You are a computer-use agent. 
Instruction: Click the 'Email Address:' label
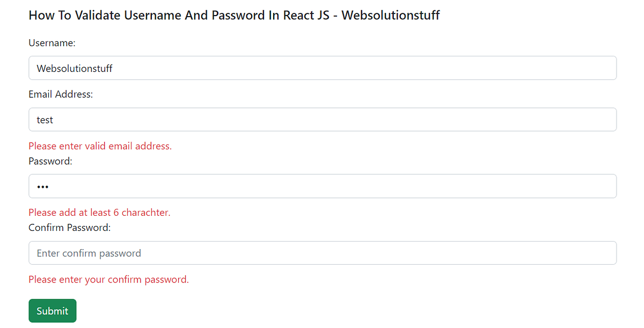[x=61, y=94]
